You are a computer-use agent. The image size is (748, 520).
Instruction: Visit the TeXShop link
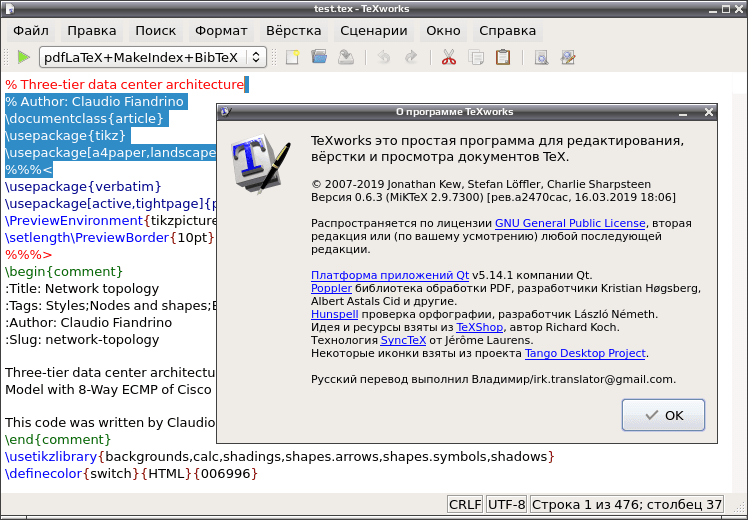point(479,327)
